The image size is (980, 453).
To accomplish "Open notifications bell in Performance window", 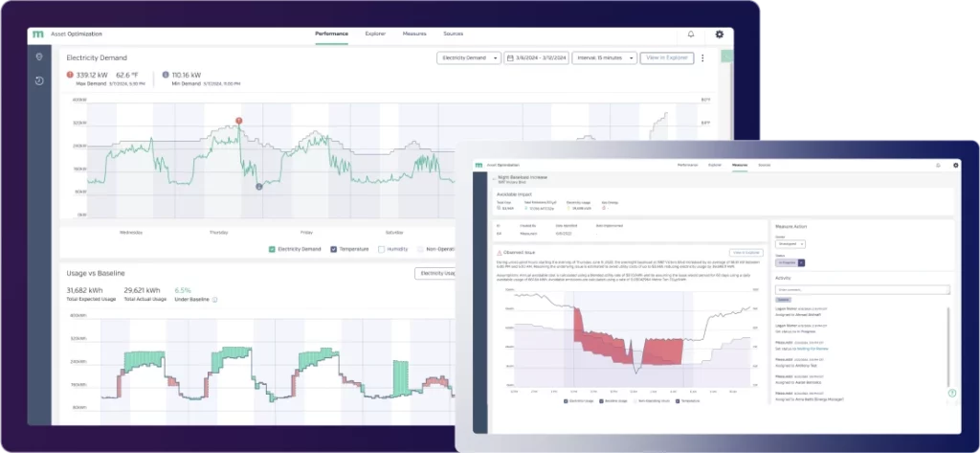I will click(x=691, y=34).
